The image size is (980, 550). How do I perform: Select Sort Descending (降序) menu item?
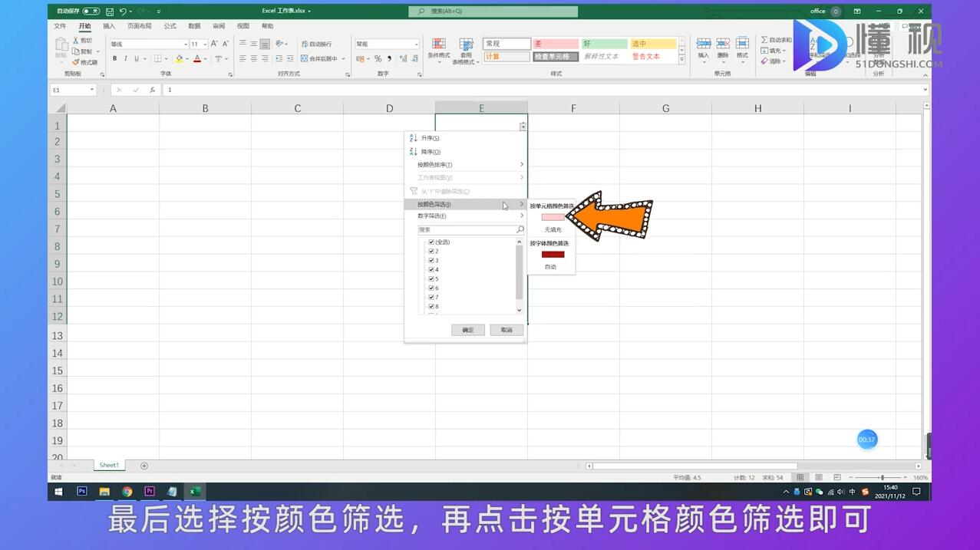[x=466, y=152]
